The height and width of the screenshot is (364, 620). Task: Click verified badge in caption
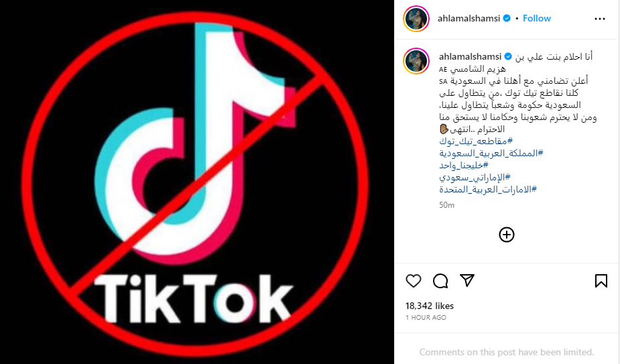pos(508,56)
